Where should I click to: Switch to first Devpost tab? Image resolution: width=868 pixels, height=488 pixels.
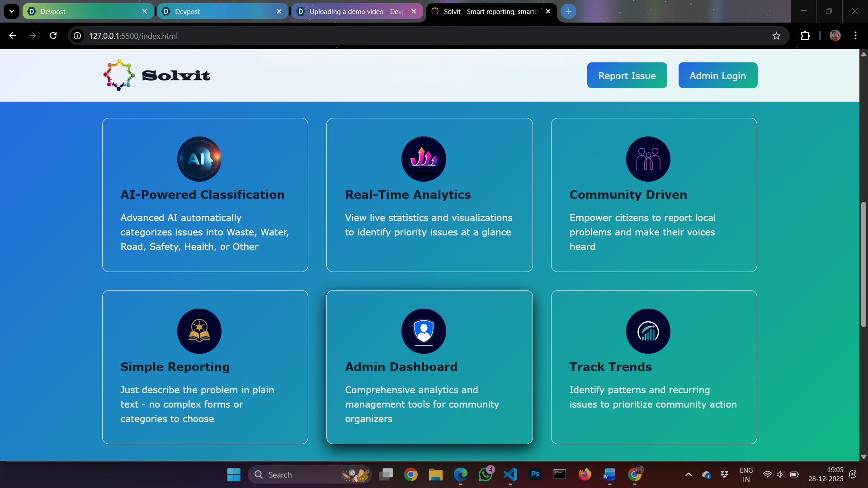pos(87,11)
